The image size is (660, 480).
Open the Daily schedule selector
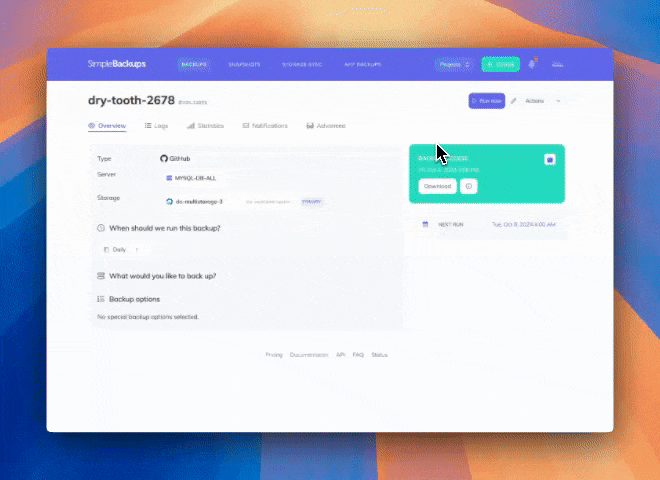click(x=121, y=249)
